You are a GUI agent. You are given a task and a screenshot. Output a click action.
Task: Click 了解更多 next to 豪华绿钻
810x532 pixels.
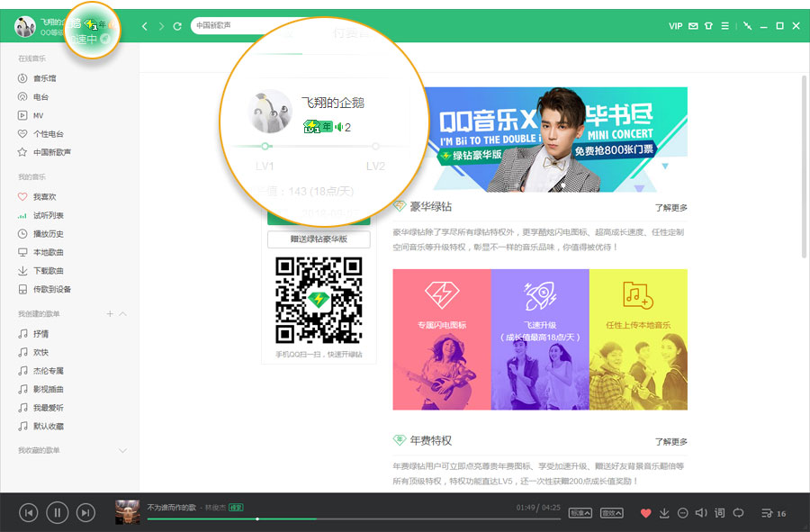[670, 208]
